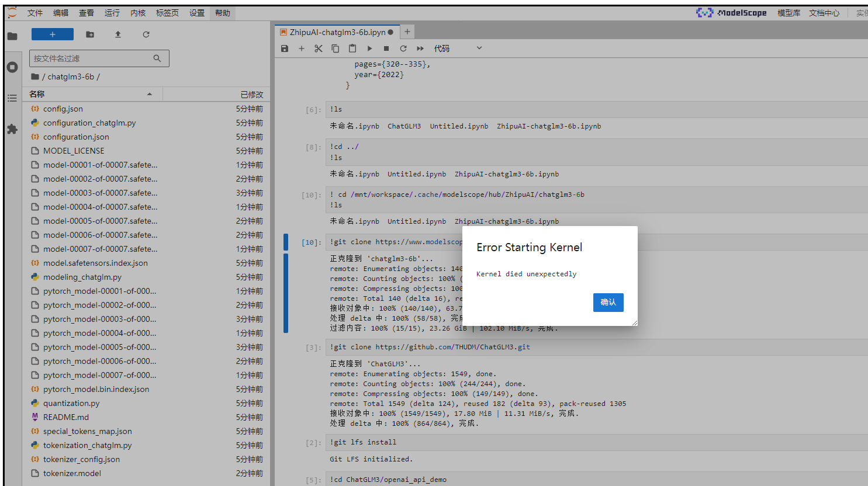Refresh the file list

146,34
